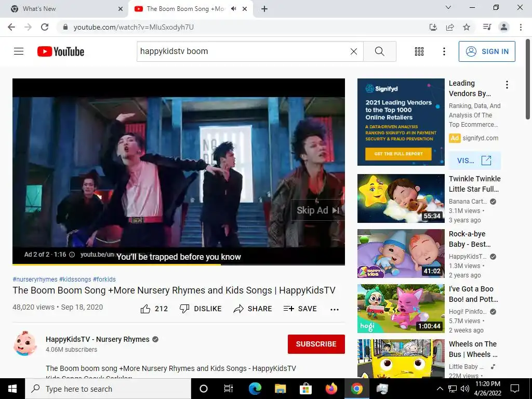Bookmark this page with the star icon
This screenshot has width=532, height=399.
point(467,27)
